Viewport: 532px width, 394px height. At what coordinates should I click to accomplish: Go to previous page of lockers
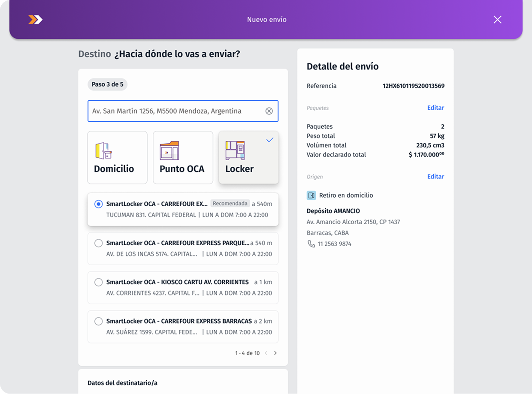(266, 353)
